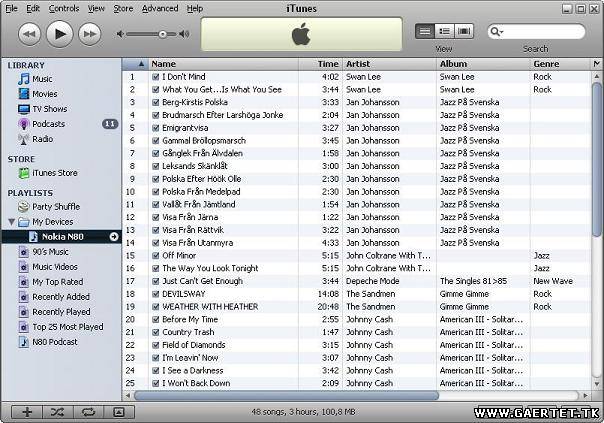Image resolution: width=604 pixels, height=423 pixels.
Task: Add a new playlist with plus button
Action: tap(27, 411)
